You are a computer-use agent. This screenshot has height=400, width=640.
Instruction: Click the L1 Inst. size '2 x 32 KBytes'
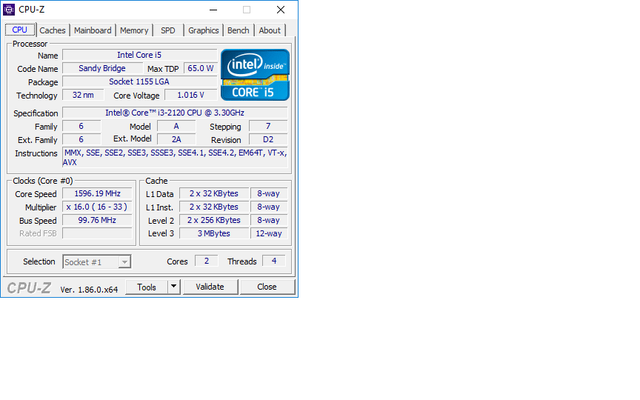click(x=214, y=207)
